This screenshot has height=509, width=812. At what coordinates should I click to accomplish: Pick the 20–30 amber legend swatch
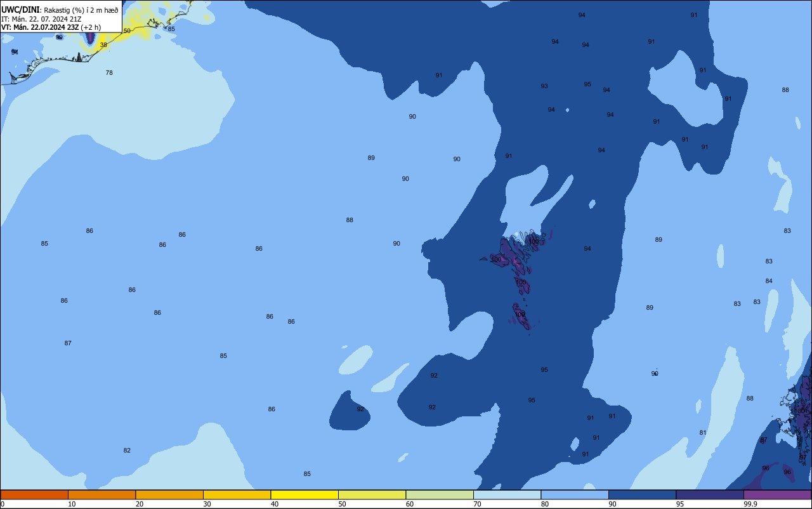pyautogui.click(x=169, y=494)
